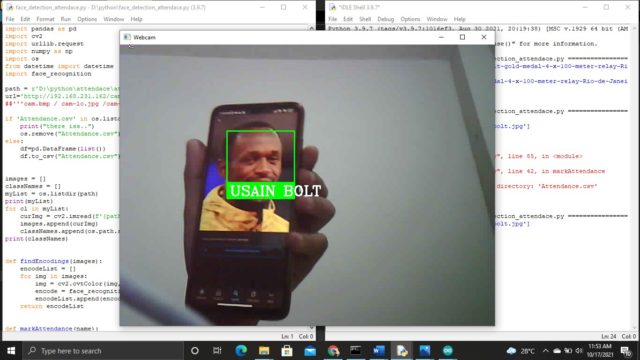The image size is (640, 360).
Task: Click the 28°C temperature in taskbar
Action: pyautogui.click(x=527, y=351)
